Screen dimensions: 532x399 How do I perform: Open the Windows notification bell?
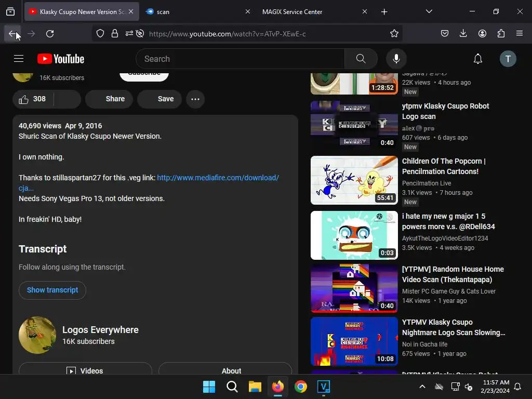(518, 387)
